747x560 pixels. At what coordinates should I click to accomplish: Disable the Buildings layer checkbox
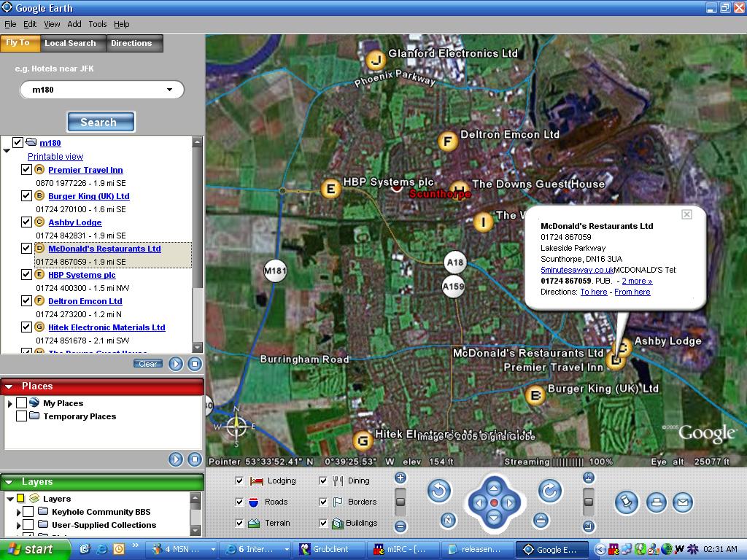coord(323,523)
